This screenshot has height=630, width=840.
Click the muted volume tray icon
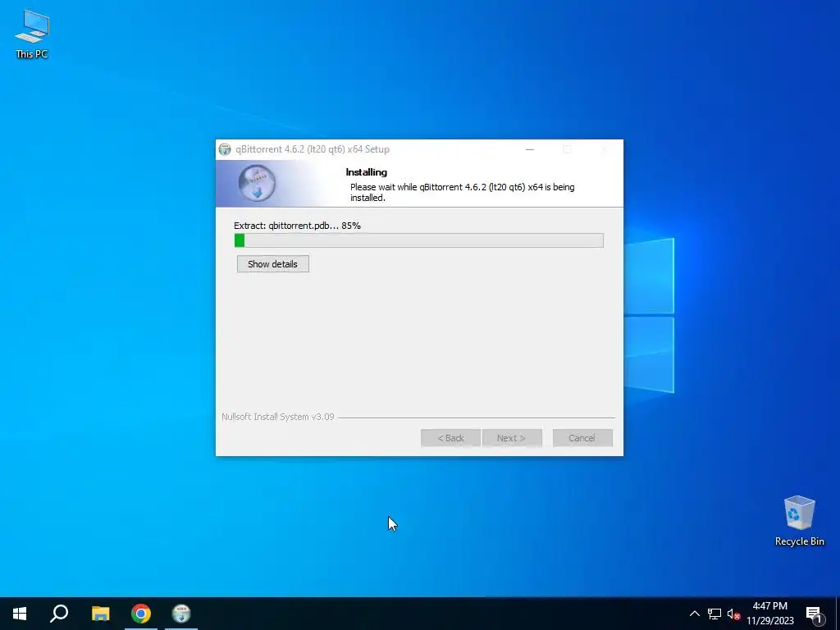tap(733, 614)
